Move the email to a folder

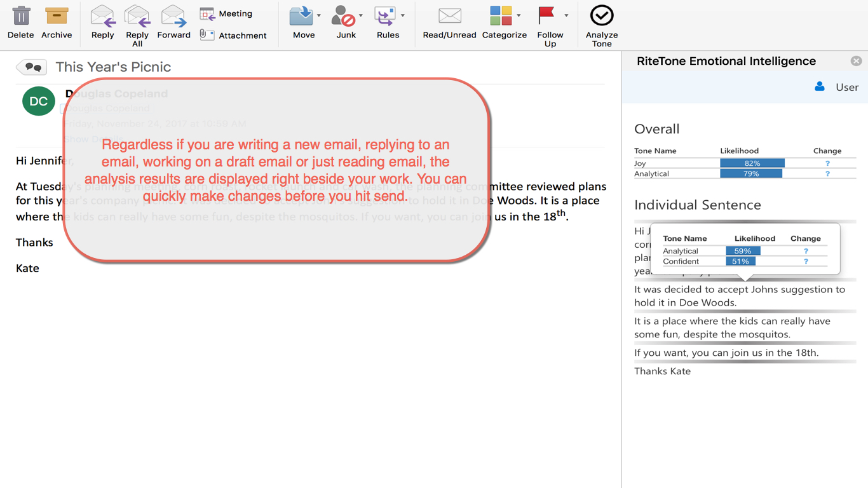click(x=303, y=22)
